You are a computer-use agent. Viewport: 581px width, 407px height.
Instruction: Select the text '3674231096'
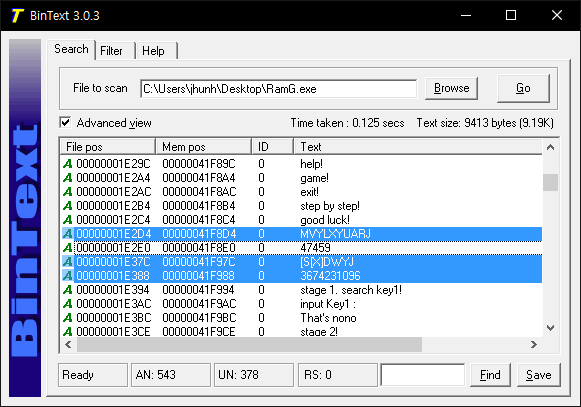click(330, 276)
